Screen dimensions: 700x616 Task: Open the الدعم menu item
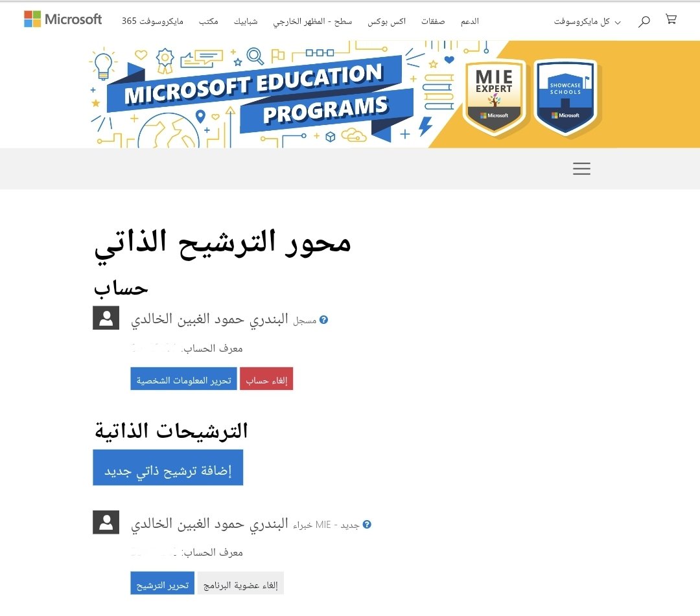(x=470, y=21)
